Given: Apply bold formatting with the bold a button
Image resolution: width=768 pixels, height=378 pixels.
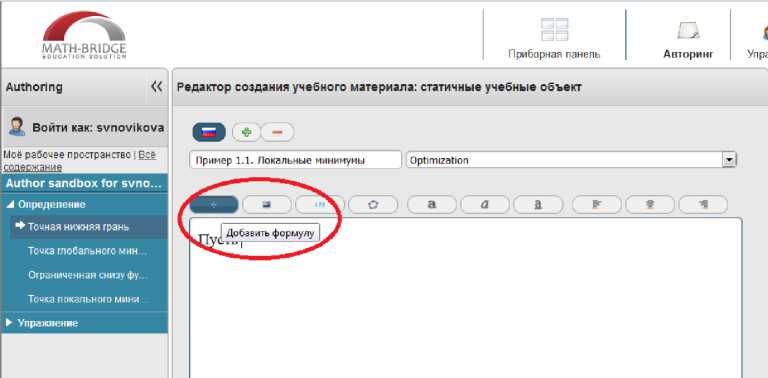Looking at the screenshot, I should [432, 205].
